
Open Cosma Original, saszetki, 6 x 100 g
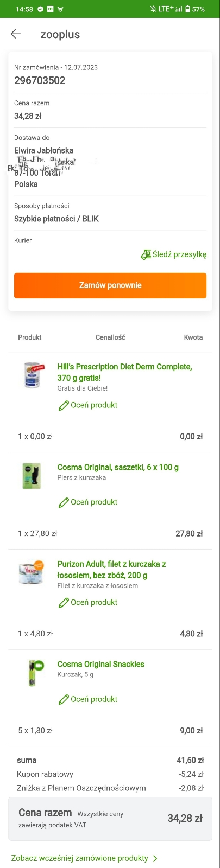[x=118, y=467]
